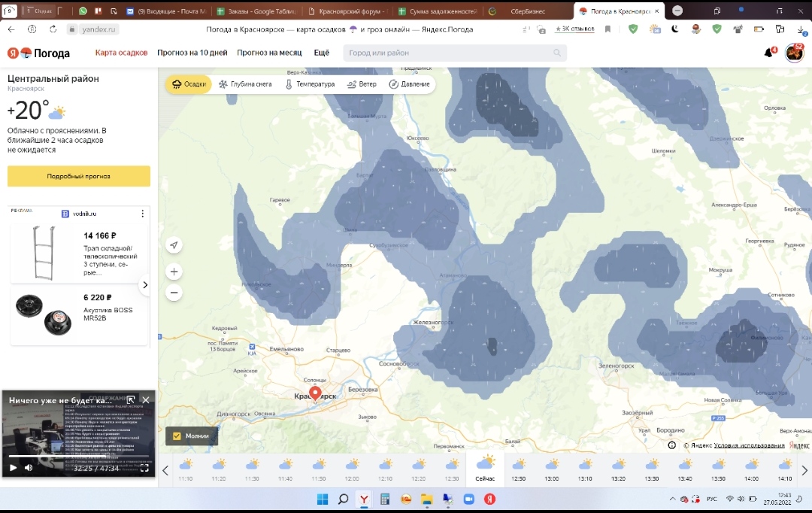Switch to Сумма задолженностей tab
The height and width of the screenshot is (513, 812).
[438, 11]
